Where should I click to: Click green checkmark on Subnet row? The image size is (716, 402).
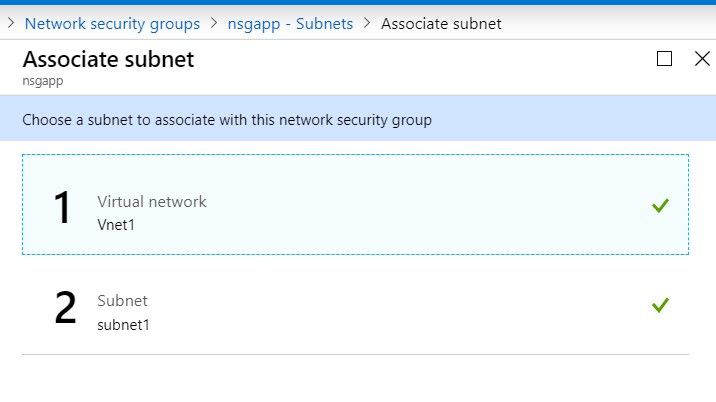660,304
